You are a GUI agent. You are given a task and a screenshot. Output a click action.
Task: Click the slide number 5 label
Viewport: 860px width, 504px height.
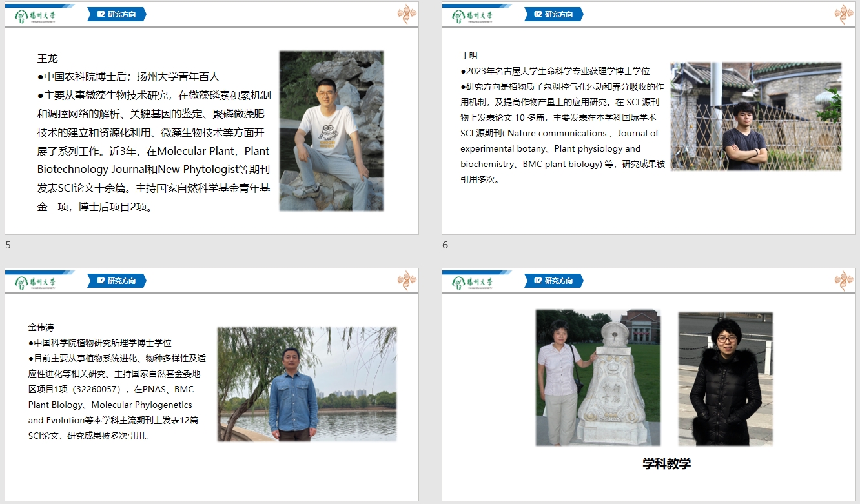(x=8, y=245)
